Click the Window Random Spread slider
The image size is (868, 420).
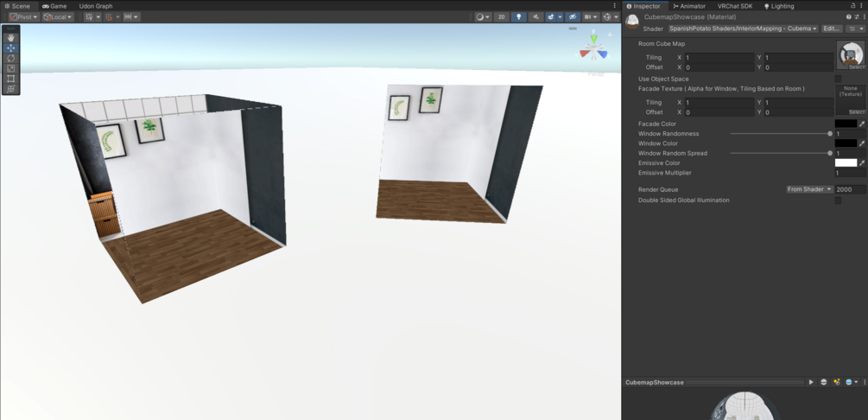tap(781, 153)
